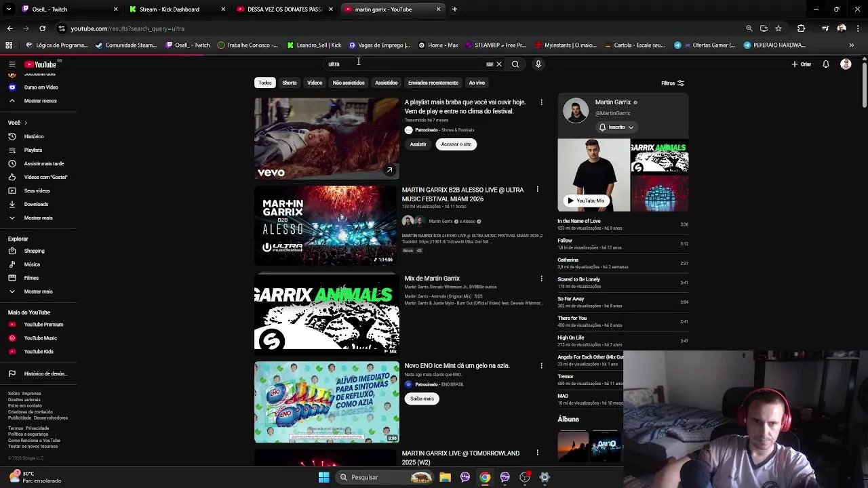The height and width of the screenshot is (488, 868).
Task: Open the YouTube hamburger guide menu
Action: pos(12,64)
